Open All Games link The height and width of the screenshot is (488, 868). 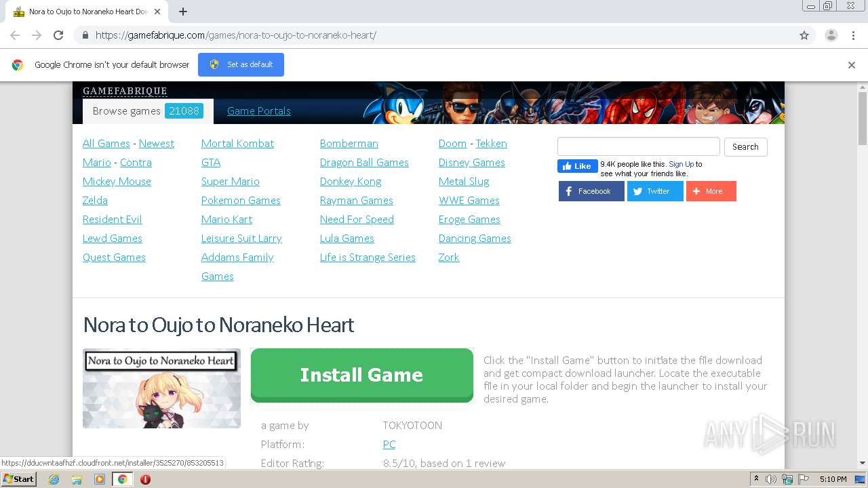106,144
